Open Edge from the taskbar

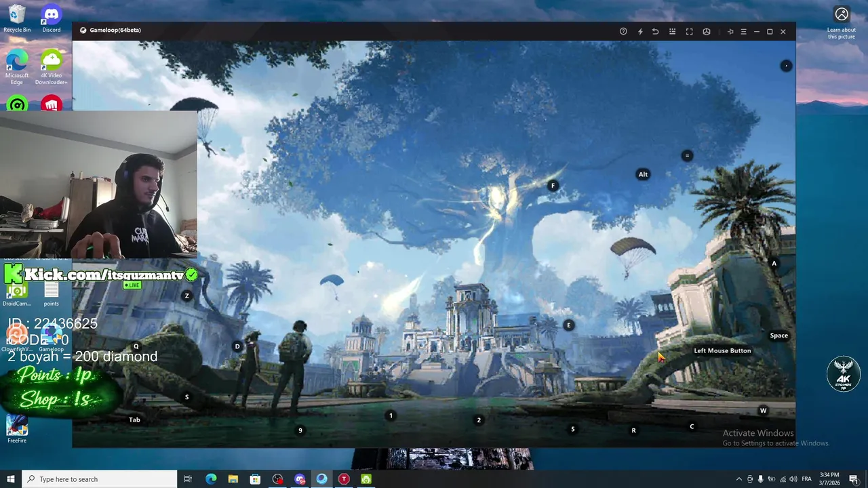click(x=211, y=479)
